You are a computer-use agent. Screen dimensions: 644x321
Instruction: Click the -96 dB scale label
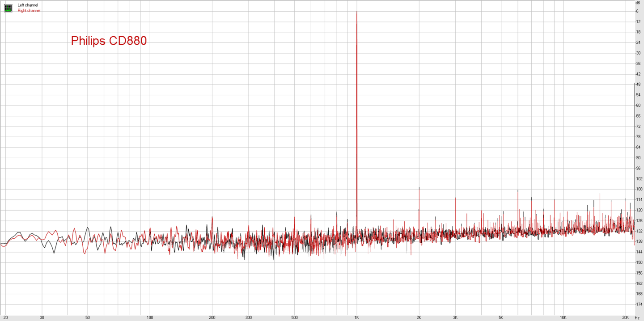click(x=638, y=169)
